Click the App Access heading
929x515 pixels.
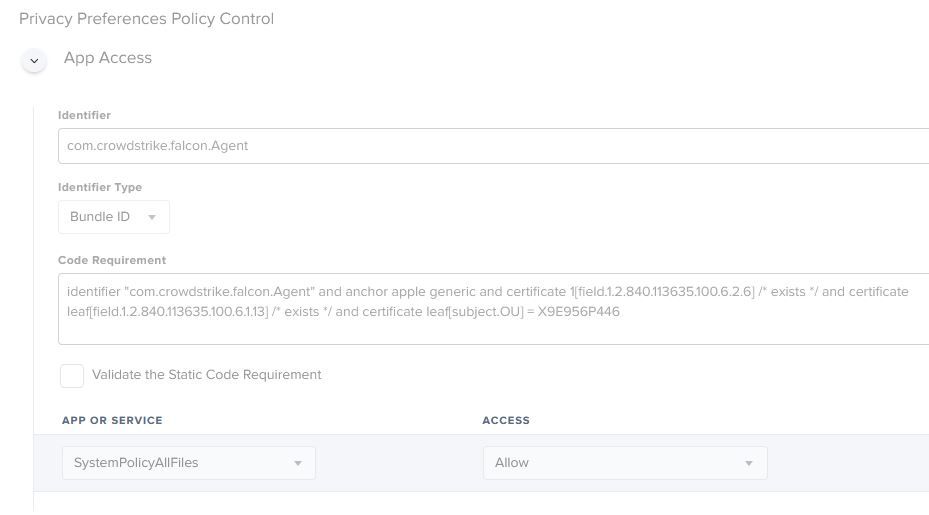[x=108, y=58]
